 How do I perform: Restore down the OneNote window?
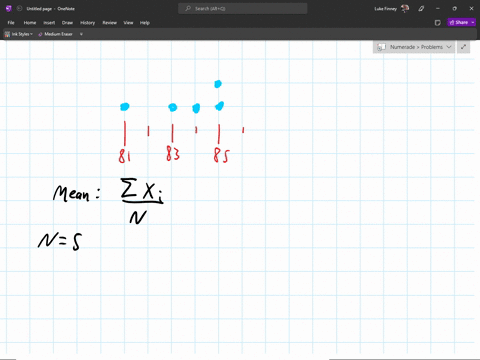(454, 9)
